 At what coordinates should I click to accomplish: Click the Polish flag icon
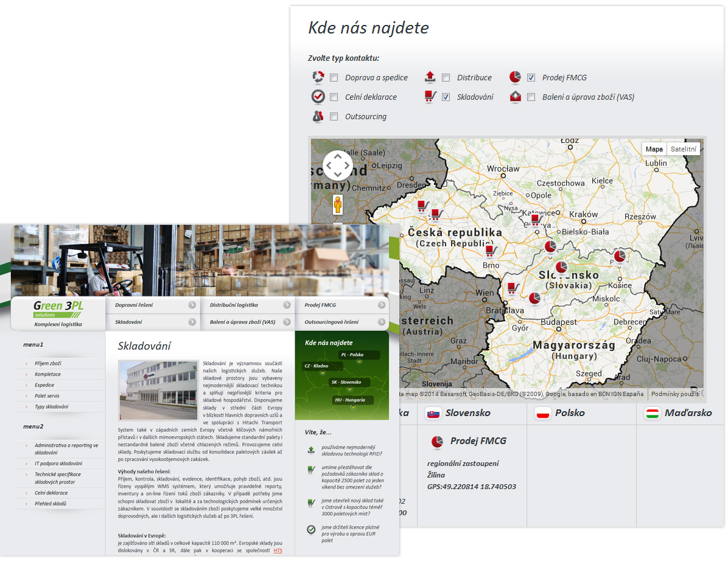click(542, 413)
